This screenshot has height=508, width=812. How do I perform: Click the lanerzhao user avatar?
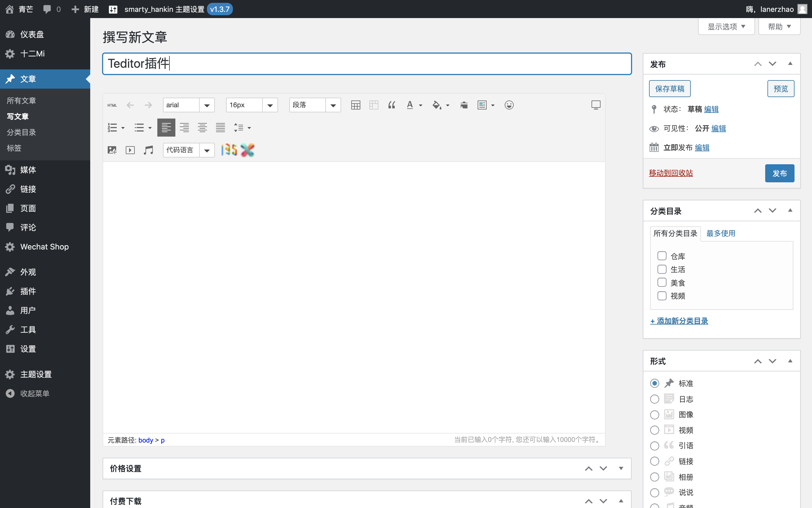click(802, 9)
